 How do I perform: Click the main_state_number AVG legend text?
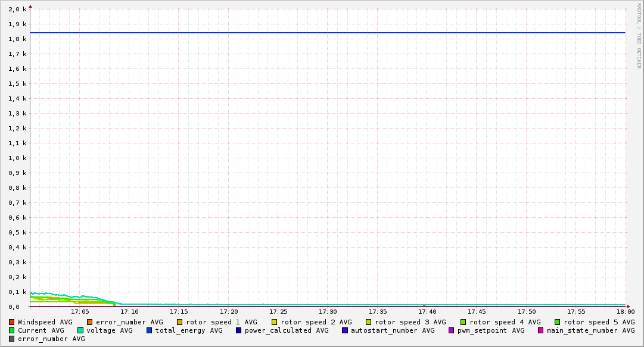tap(590, 330)
